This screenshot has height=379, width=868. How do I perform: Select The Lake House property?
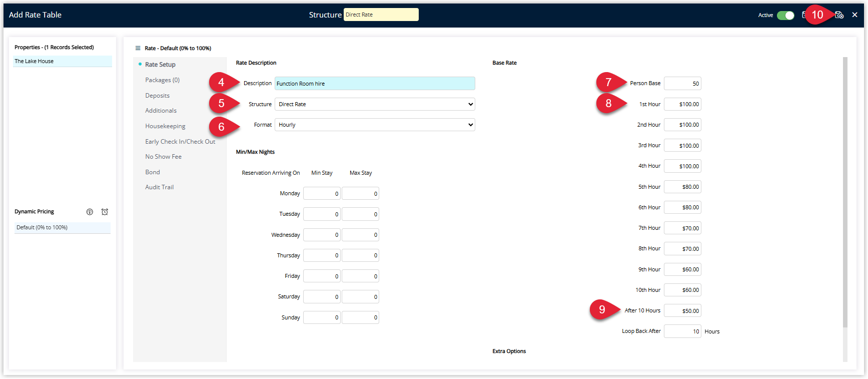[x=63, y=61]
